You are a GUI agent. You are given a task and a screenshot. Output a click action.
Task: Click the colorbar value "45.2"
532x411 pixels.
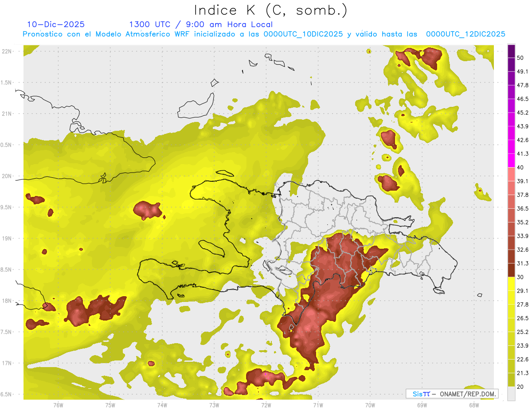click(523, 113)
